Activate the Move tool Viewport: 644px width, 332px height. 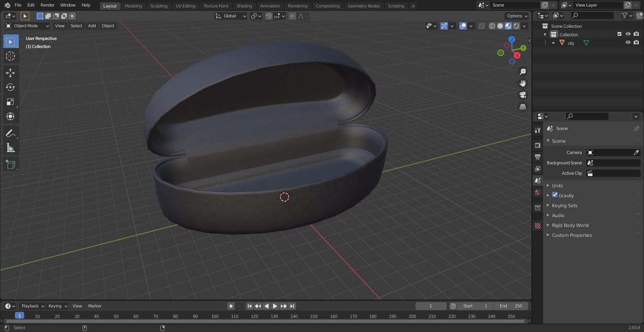pyautogui.click(x=10, y=73)
